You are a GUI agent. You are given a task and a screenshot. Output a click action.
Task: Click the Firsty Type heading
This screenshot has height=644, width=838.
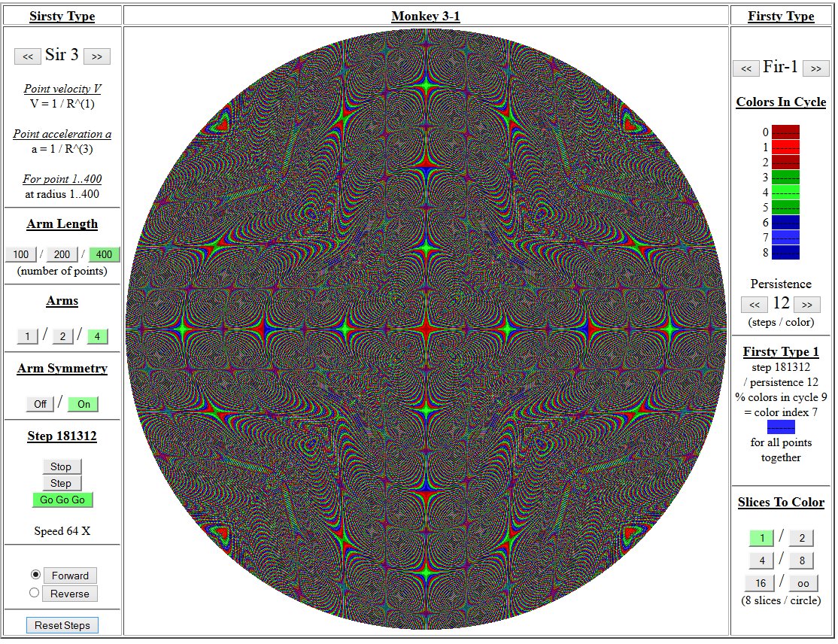pos(781,16)
